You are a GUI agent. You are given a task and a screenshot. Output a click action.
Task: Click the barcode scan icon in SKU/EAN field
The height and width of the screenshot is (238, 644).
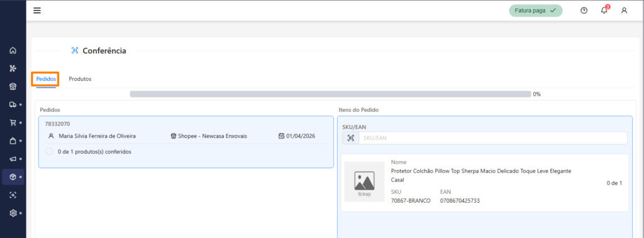tap(350, 138)
